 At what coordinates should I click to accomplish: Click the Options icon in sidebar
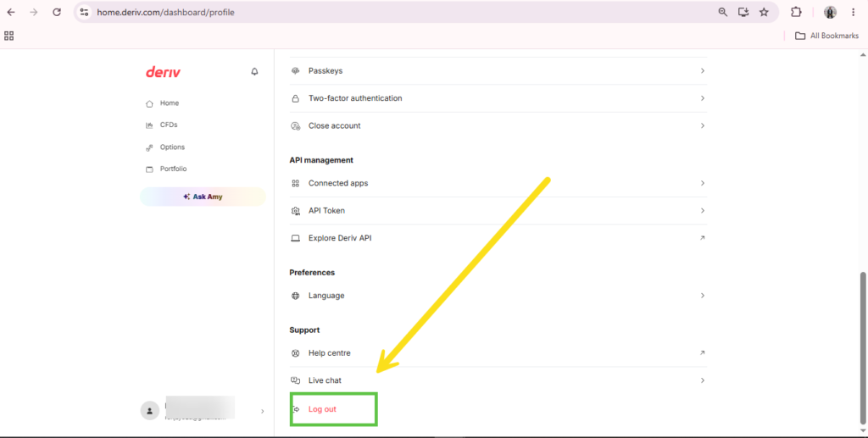149,147
